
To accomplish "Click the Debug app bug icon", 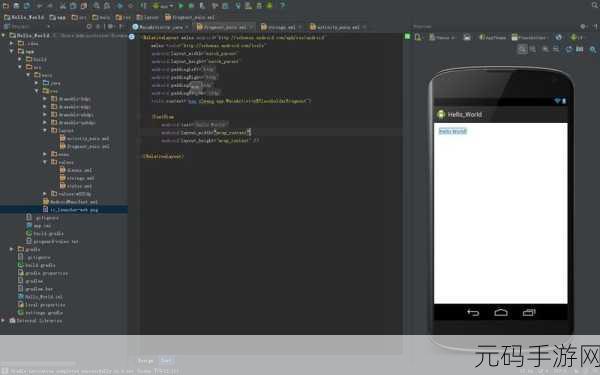I will 191,6.
